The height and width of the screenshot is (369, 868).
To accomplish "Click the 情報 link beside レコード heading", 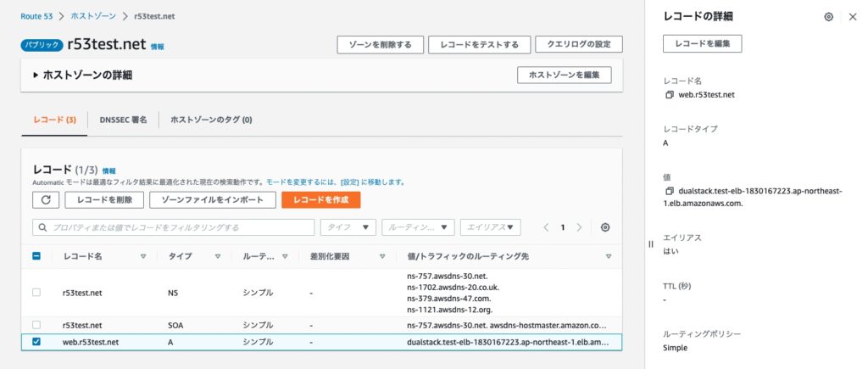I will tap(109, 171).
